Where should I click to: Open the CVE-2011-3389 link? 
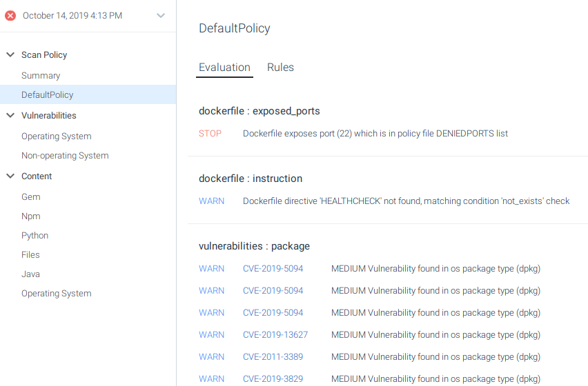point(273,357)
